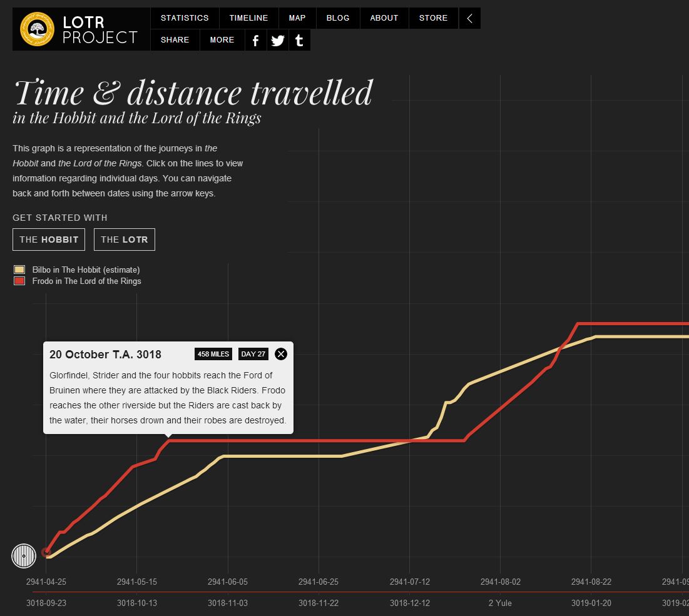Click axis date 2941-06-05
This screenshot has height=616, width=689.
click(228, 582)
